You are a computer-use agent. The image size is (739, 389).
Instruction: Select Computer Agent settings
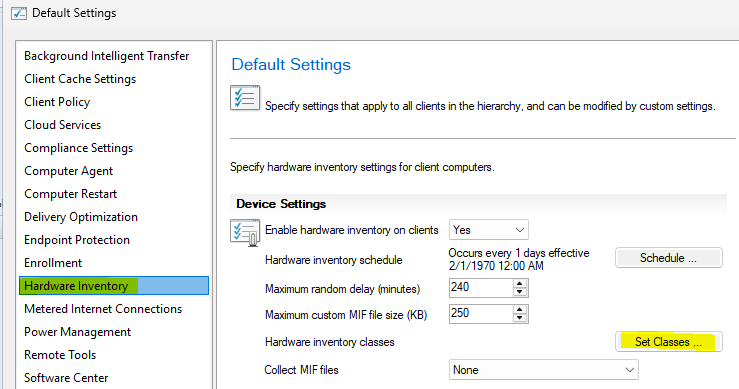[68, 171]
